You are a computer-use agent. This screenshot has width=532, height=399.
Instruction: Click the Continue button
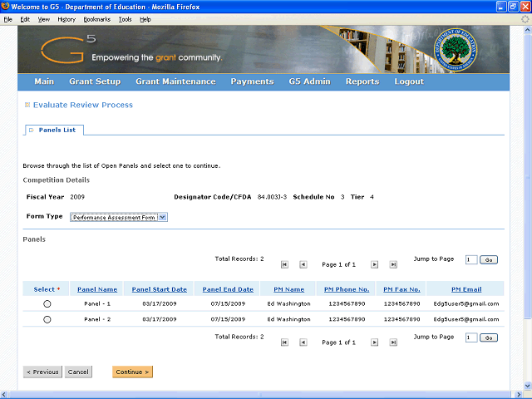[x=132, y=372]
